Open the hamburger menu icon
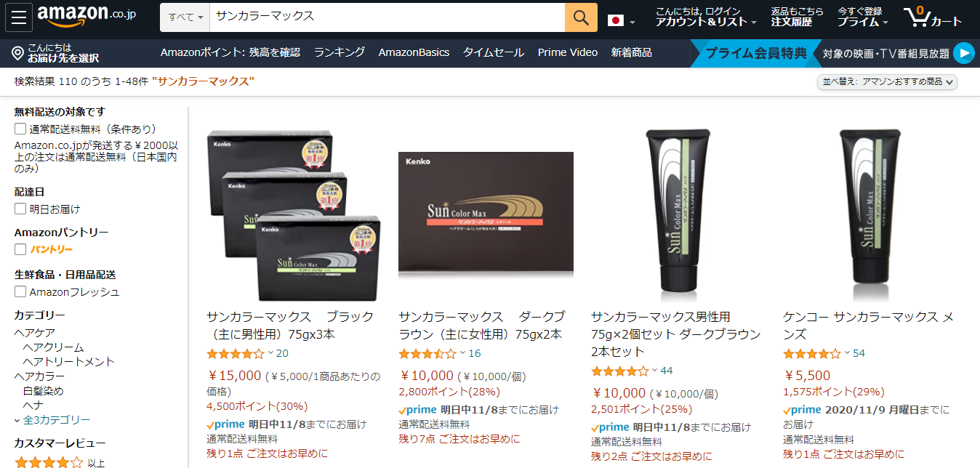 [19, 17]
